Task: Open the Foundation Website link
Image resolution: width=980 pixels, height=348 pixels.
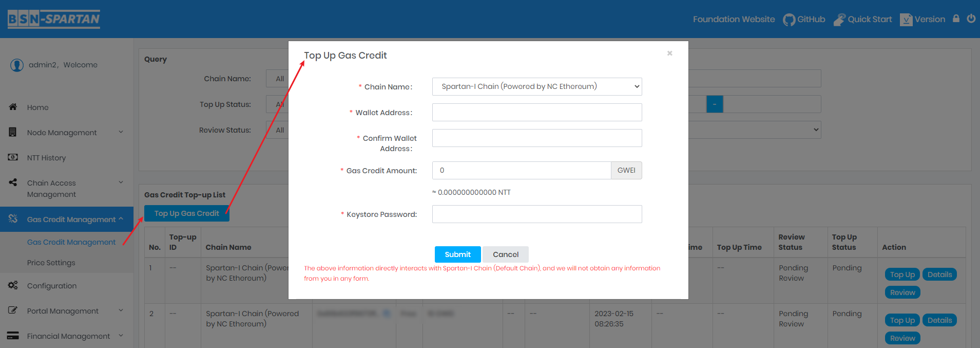Action: pos(733,19)
